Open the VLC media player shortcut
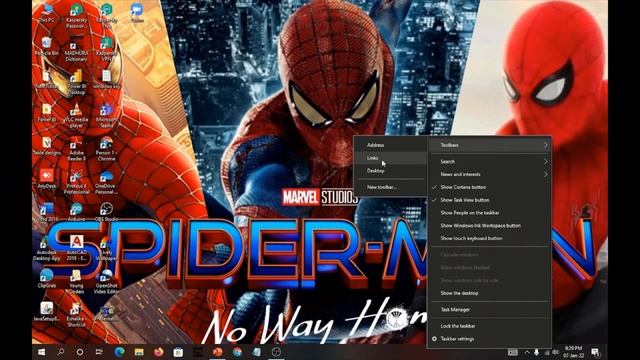The height and width of the screenshot is (360, 640). (x=76, y=116)
